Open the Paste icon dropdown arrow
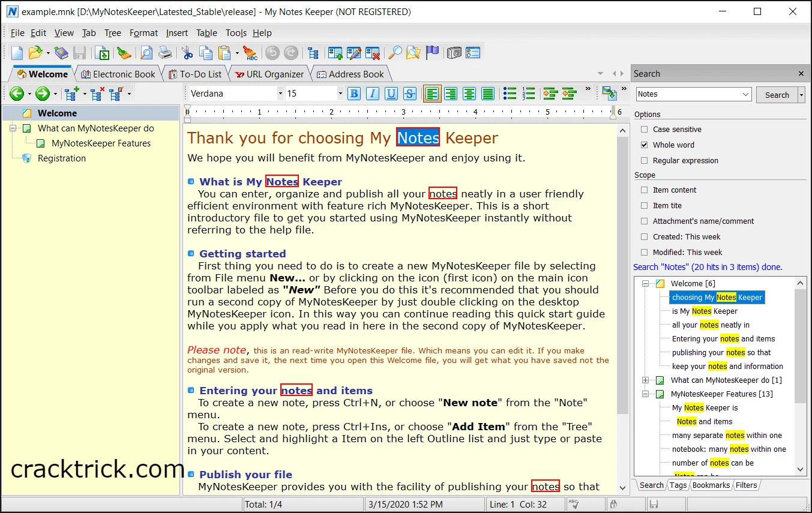The image size is (812, 513). tap(237, 53)
